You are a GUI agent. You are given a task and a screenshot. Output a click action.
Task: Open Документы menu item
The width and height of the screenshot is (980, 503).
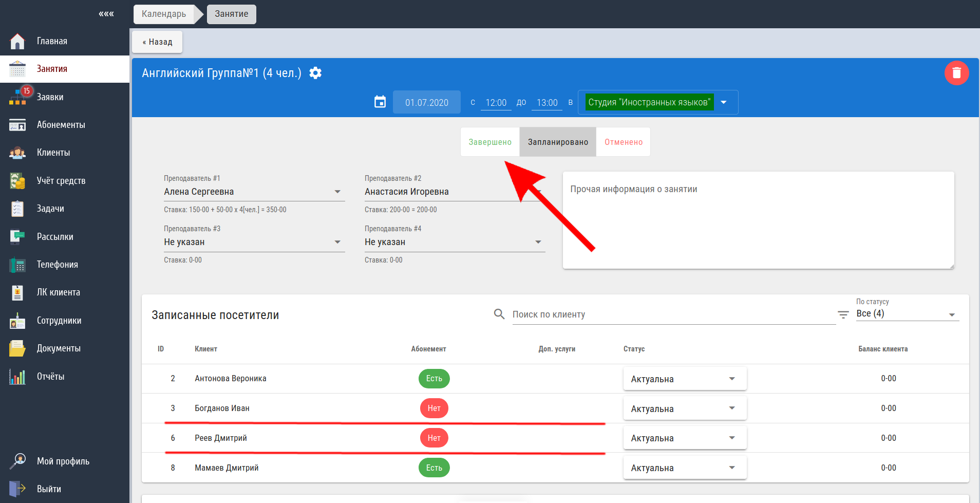point(65,348)
